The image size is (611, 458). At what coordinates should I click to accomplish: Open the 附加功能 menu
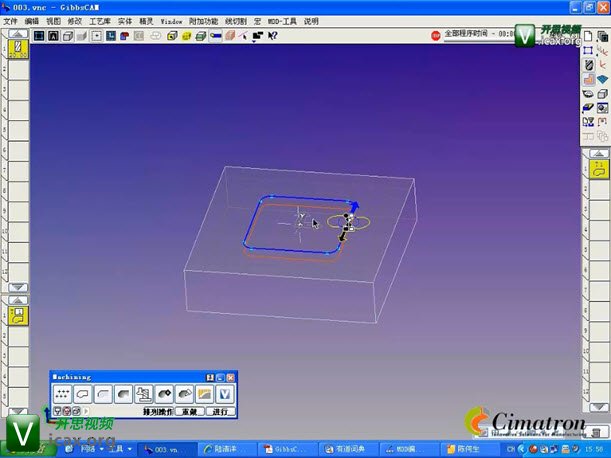203,21
